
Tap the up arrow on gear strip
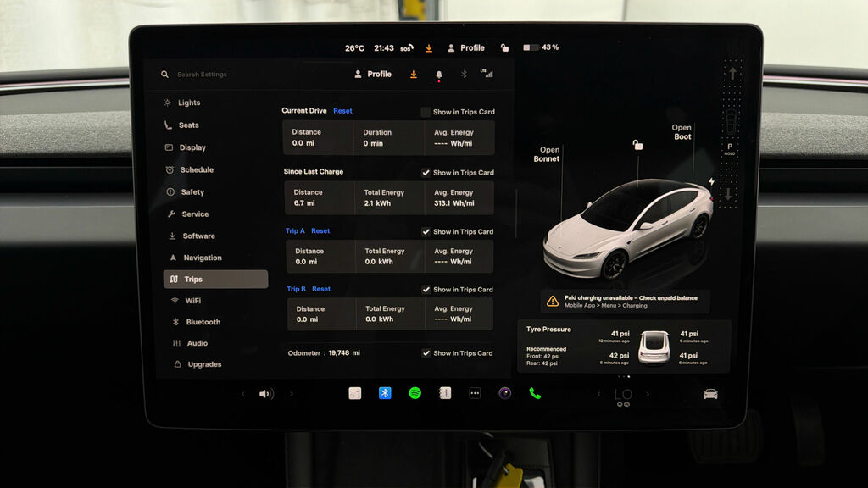click(732, 74)
